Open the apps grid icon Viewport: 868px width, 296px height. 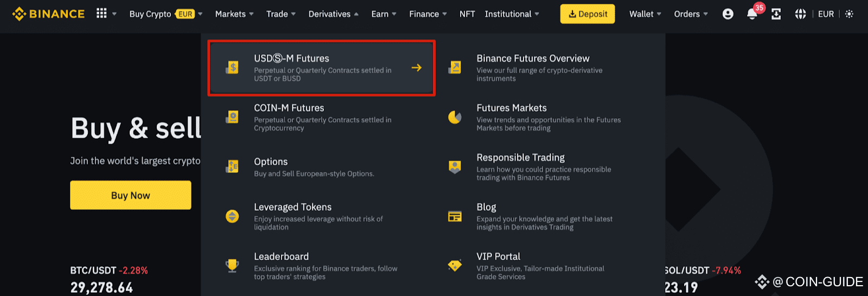(101, 14)
